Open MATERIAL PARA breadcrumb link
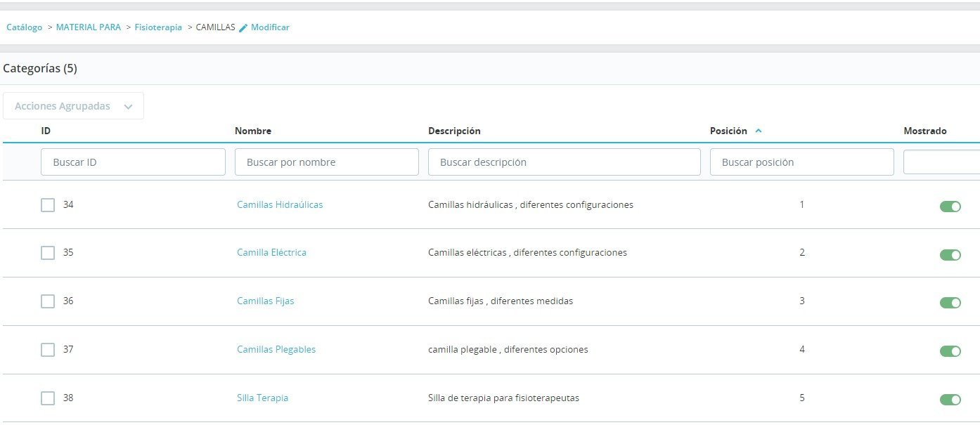Image resolution: width=980 pixels, height=425 pixels. (89, 27)
